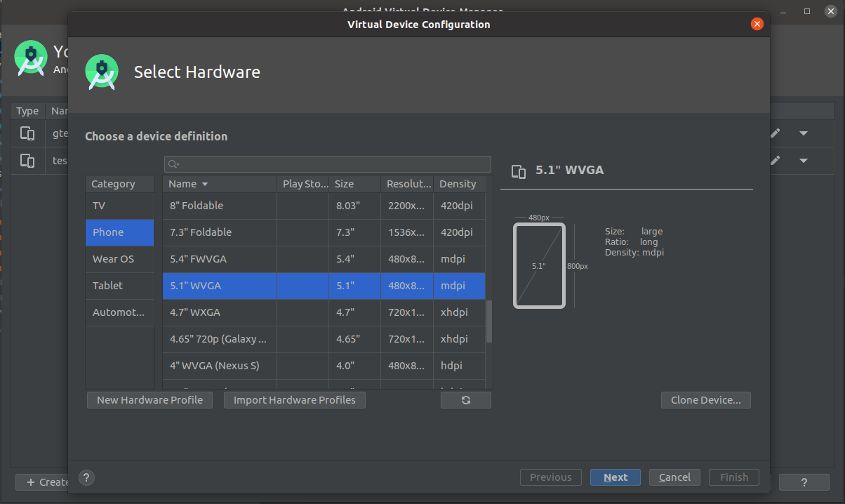Click device icon next to 5.1" WVGA title
This screenshot has height=504, width=845.
click(x=519, y=171)
